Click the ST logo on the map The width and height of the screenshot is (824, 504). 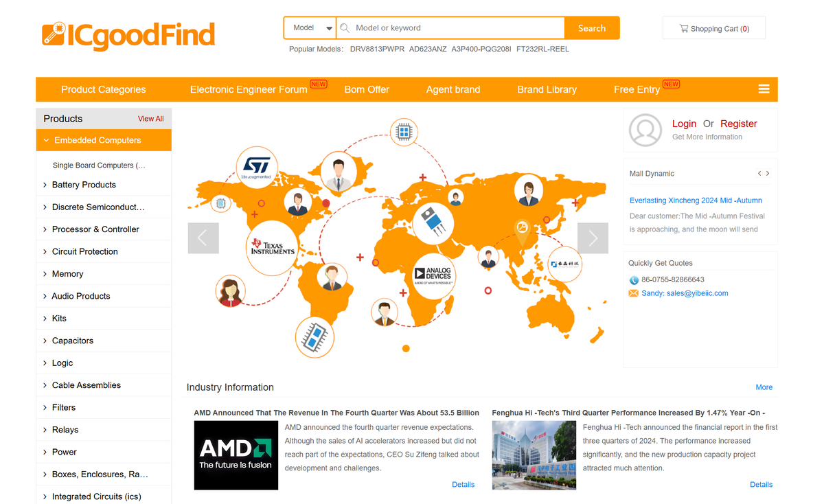(256, 168)
